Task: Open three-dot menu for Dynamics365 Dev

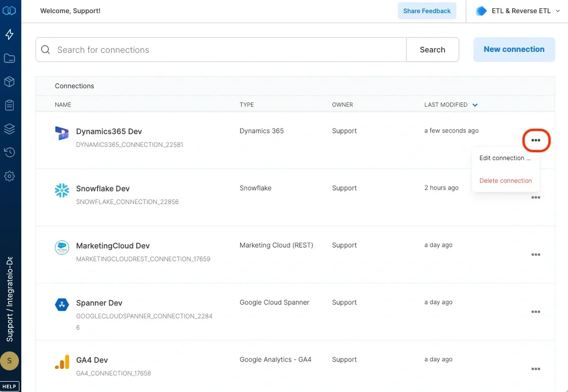Action: pos(536,140)
